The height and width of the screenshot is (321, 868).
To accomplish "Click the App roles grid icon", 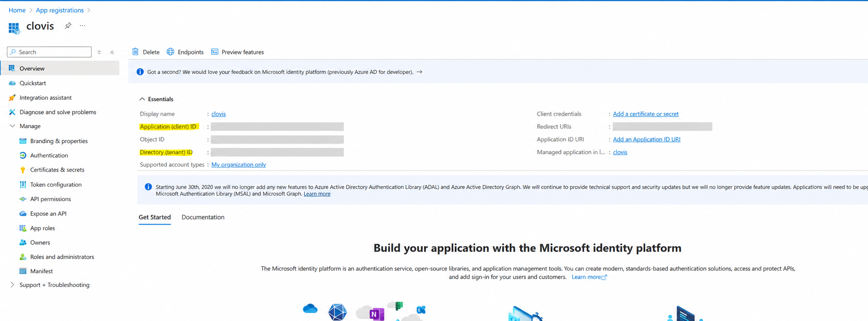I will coord(23,228).
